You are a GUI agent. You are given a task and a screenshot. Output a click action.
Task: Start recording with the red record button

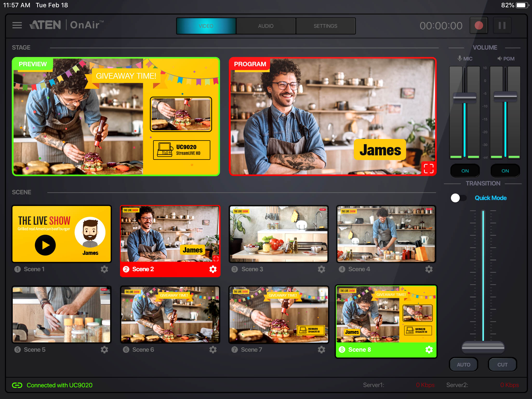click(478, 25)
